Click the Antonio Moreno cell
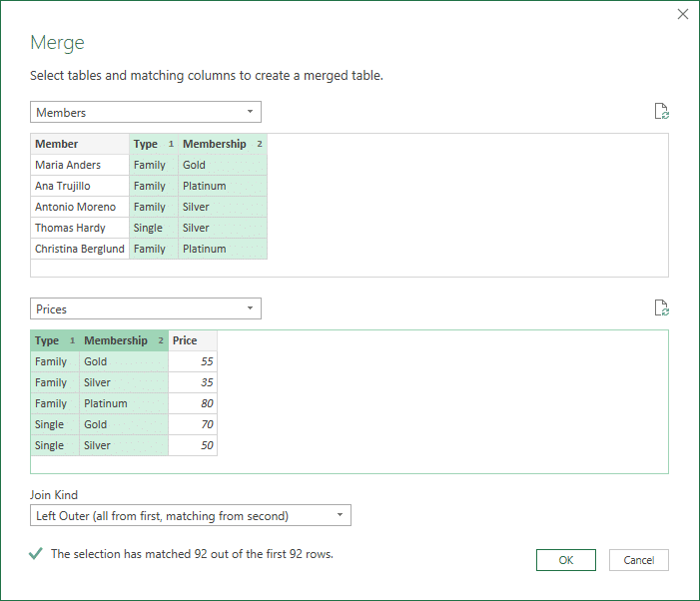 [80, 207]
